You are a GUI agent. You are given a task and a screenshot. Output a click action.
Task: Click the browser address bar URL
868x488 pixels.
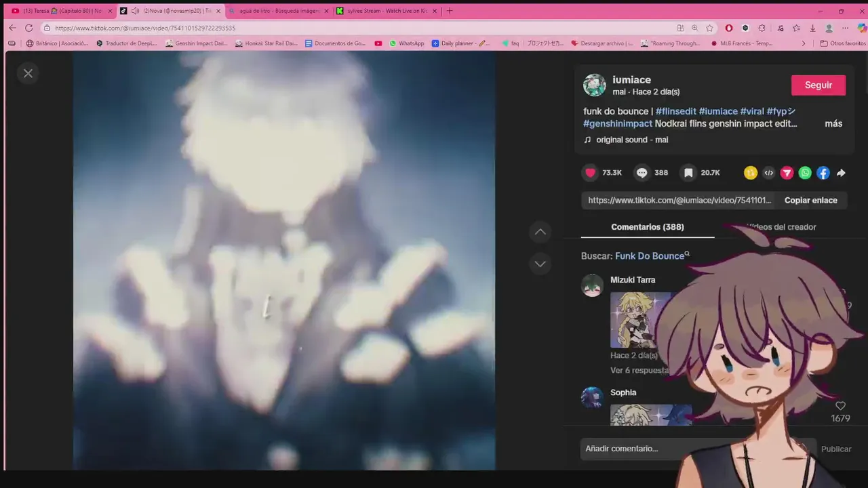pyautogui.click(x=145, y=28)
